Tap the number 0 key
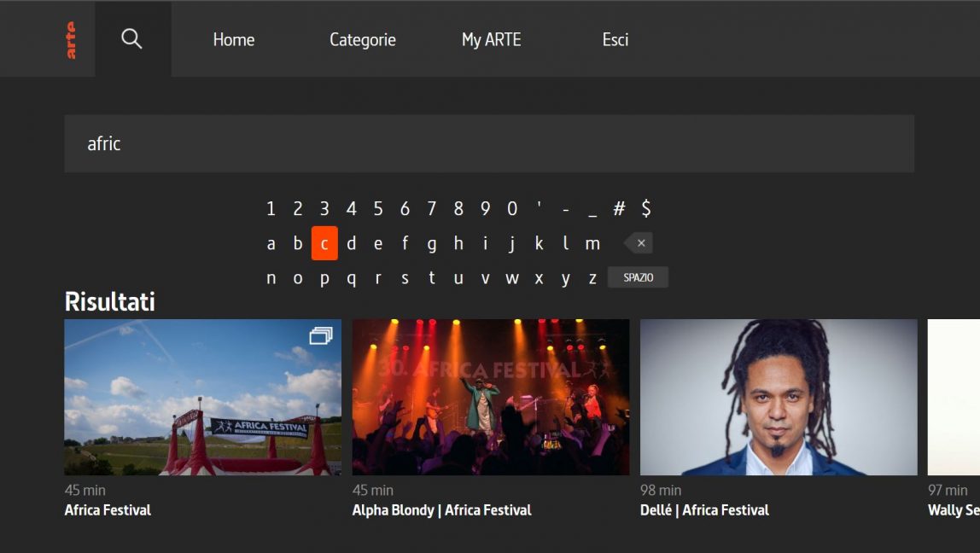This screenshot has height=553, width=980. tap(512, 208)
